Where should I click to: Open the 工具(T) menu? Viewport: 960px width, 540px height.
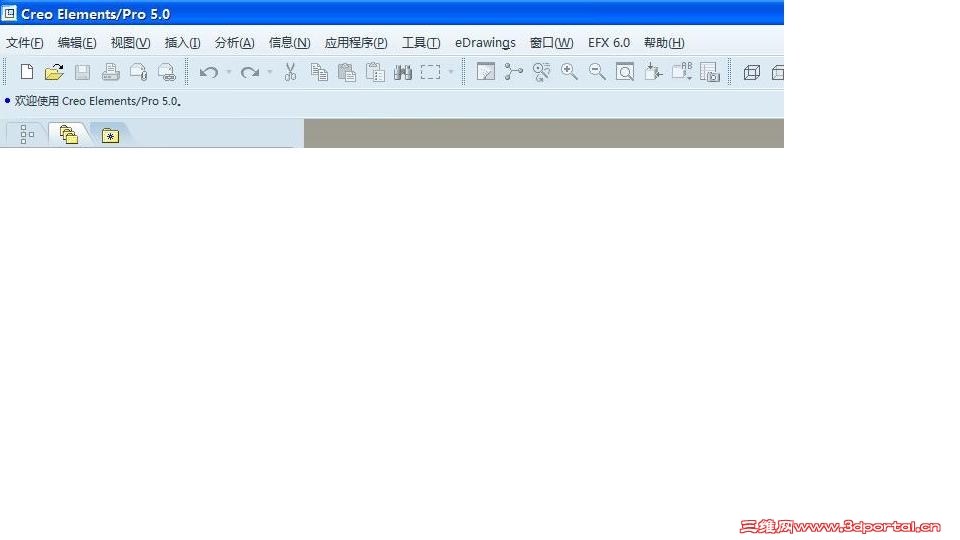(x=421, y=43)
